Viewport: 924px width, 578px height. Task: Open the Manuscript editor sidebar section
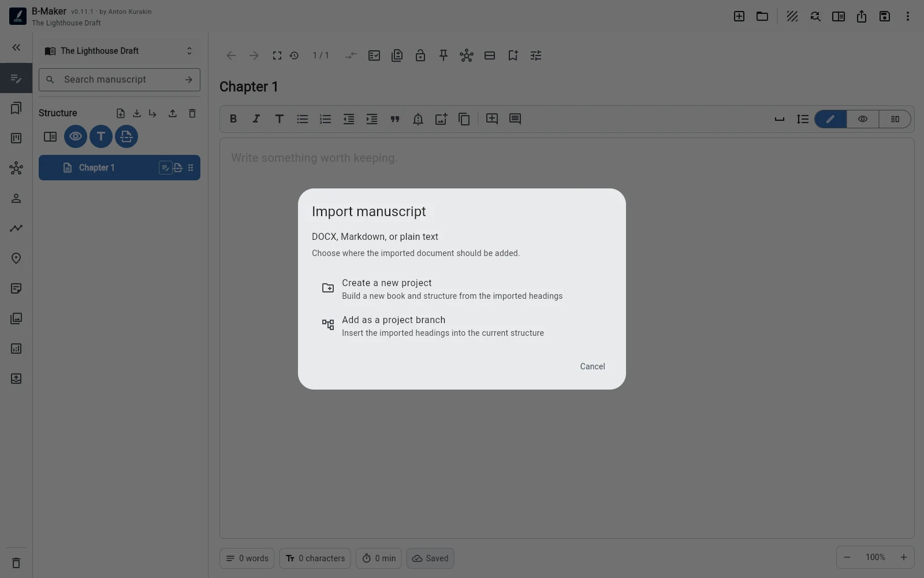point(16,78)
